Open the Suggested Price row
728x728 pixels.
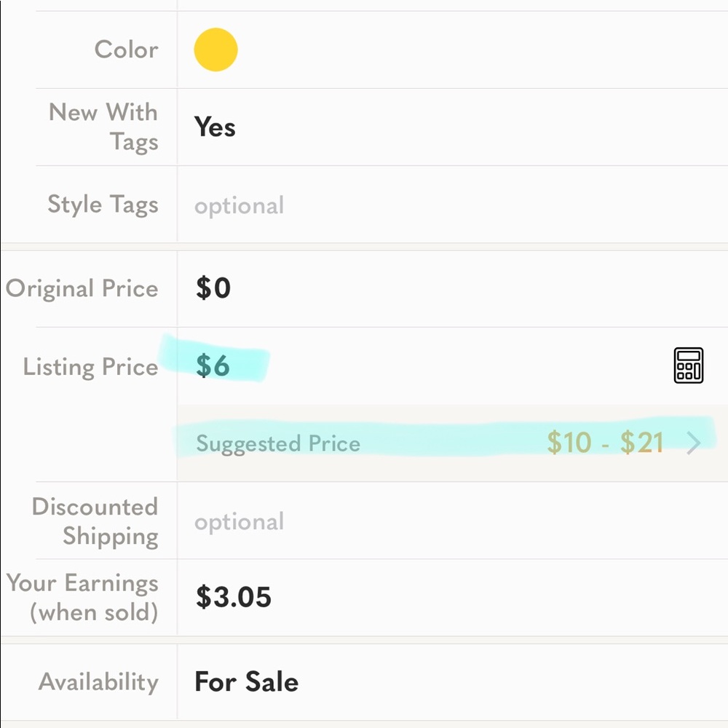452,443
